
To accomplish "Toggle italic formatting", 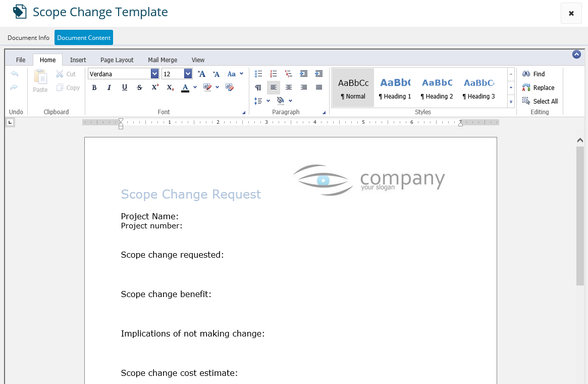I will coord(109,87).
